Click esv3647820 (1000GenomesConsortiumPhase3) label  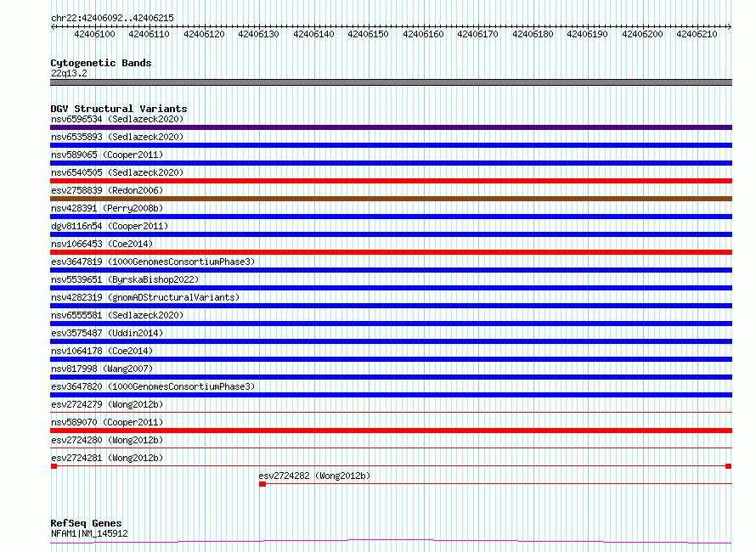[x=153, y=386]
